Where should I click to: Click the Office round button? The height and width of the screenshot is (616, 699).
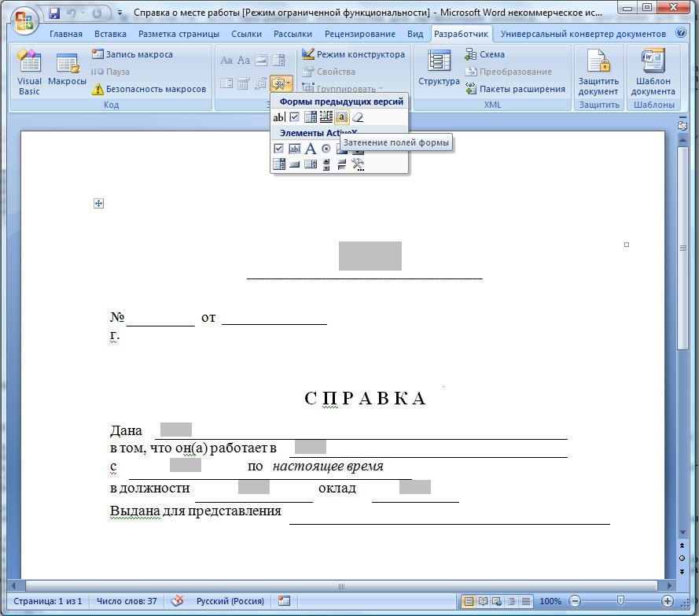(x=24, y=21)
